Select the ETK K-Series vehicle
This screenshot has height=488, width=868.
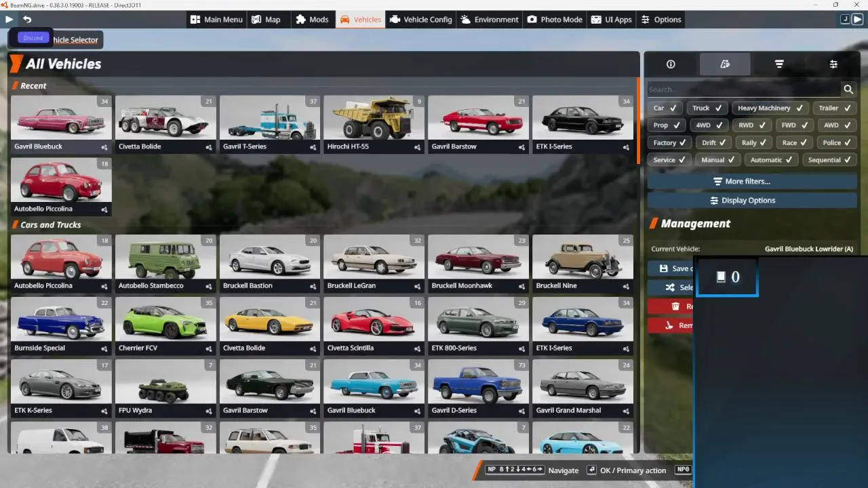[61, 388]
